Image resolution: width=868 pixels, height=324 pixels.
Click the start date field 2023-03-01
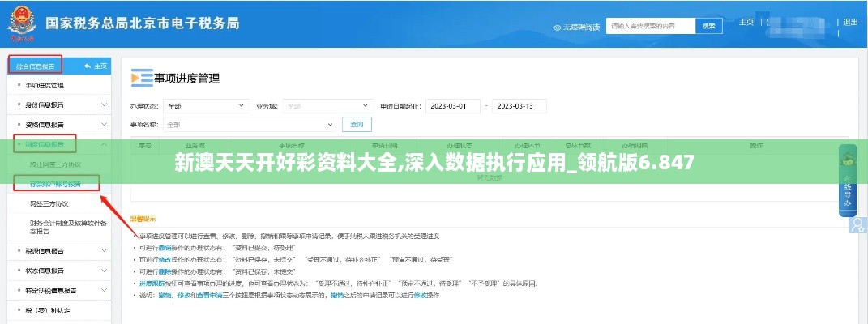[x=453, y=106]
